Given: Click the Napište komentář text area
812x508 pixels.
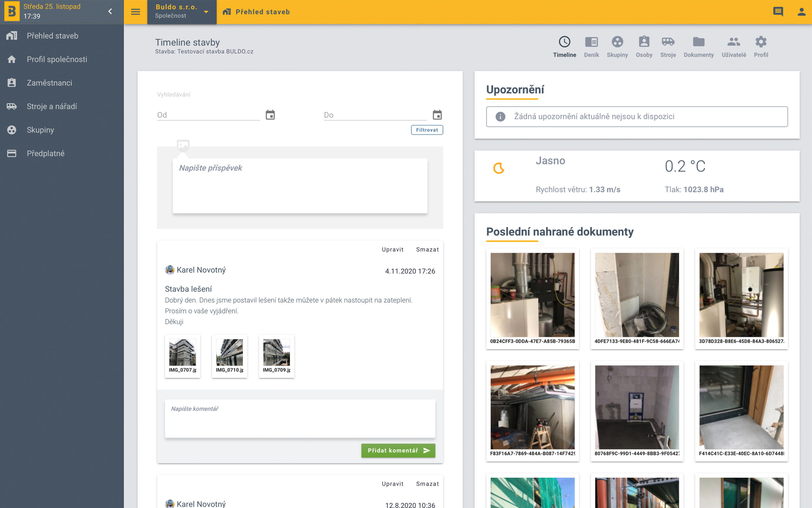Looking at the screenshot, I should tap(300, 419).
